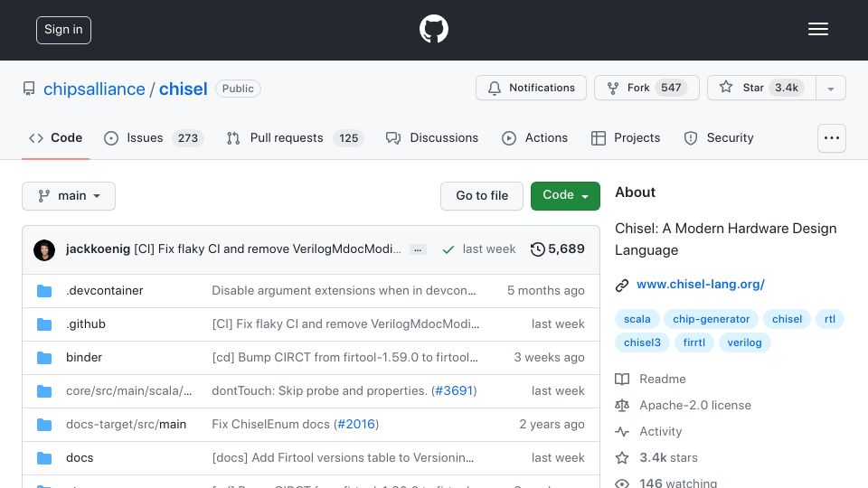Viewport: 868px width, 488px height.
Task: Open www.chisel-lang.org website link
Action: (x=700, y=285)
